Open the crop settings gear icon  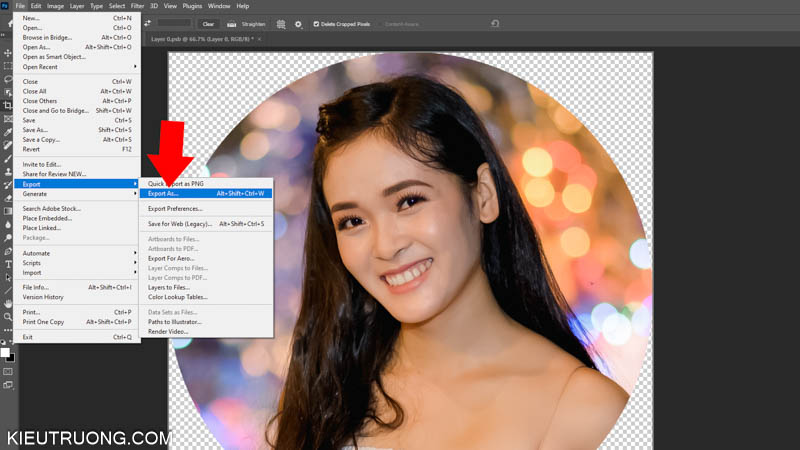[298, 24]
